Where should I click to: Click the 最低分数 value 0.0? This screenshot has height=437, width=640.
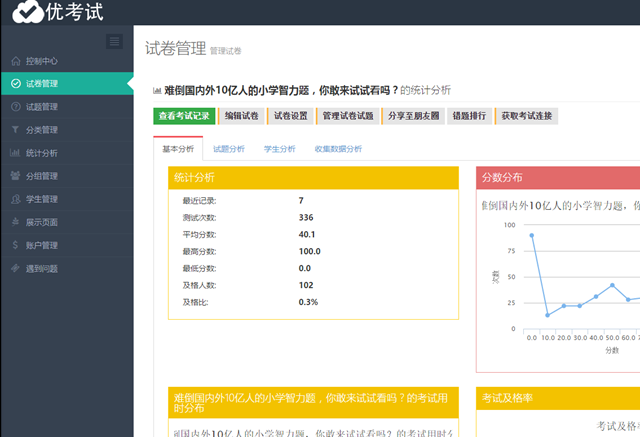304,268
